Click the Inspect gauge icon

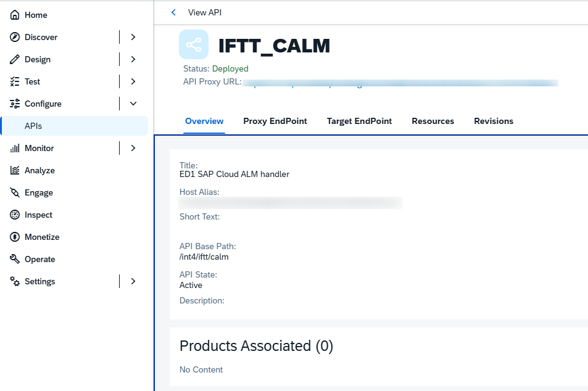(x=15, y=215)
